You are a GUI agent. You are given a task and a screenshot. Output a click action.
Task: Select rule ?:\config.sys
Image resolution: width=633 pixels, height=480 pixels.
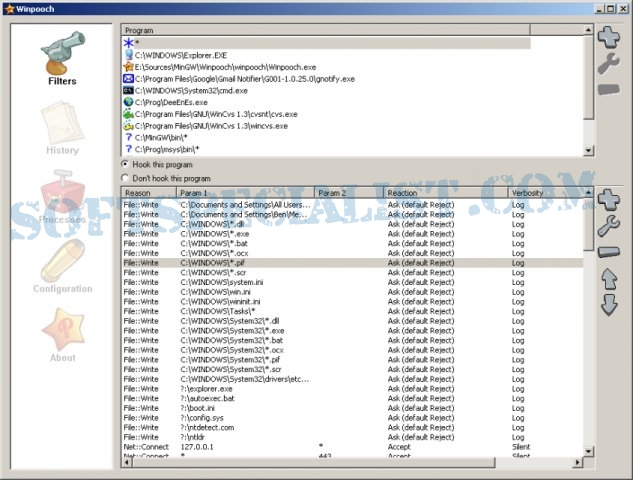[352, 418]
